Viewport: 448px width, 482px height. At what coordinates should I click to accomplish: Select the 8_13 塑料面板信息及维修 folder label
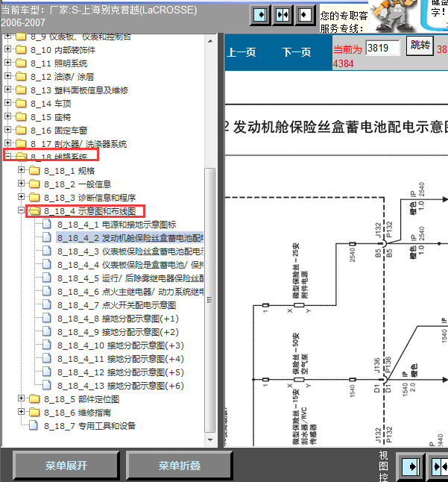coord(79,90)
